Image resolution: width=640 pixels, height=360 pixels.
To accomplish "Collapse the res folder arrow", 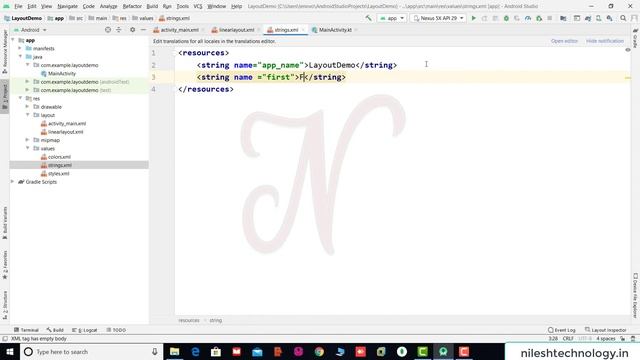I will tap(20, 98).
